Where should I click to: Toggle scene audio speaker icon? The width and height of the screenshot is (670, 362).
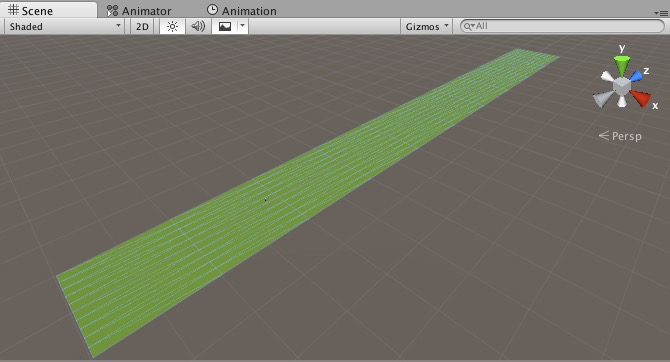click(198, 26)
